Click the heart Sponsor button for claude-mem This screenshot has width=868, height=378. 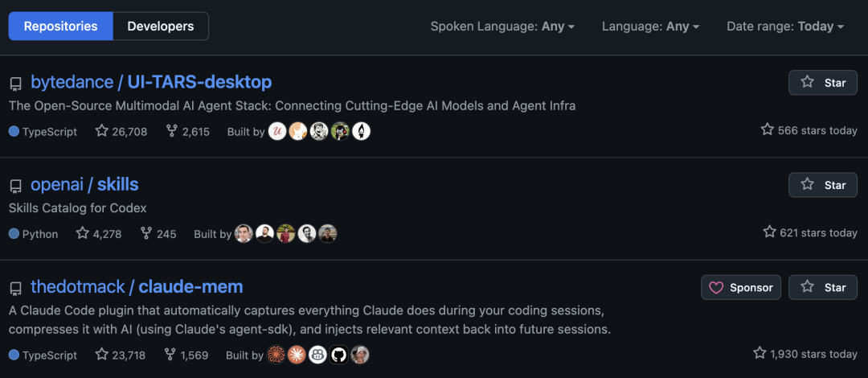[740, 287]
